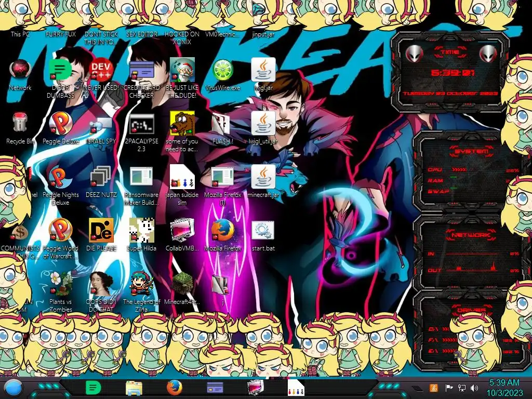Open Peggle World of Warcraft shortcut
The width and height of the screenshot is (532, 399).
[x=60, y=231]
